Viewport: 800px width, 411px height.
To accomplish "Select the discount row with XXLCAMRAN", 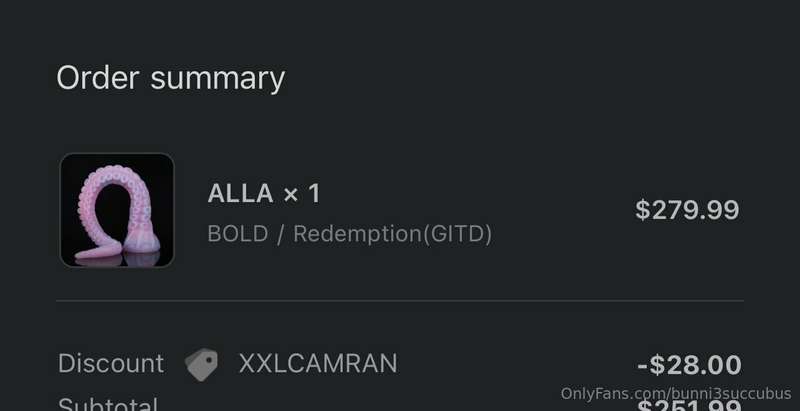I will coord(399,364).
